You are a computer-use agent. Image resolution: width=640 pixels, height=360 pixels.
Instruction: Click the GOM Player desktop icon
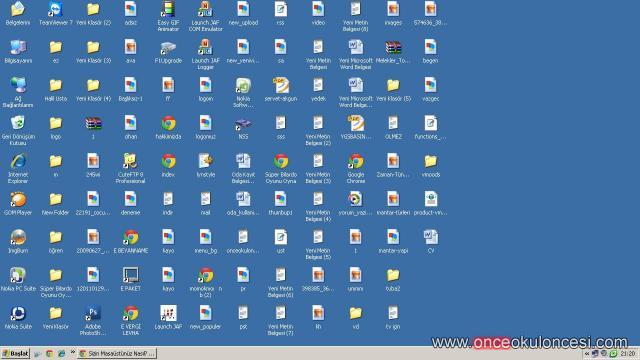coord(18,203)
